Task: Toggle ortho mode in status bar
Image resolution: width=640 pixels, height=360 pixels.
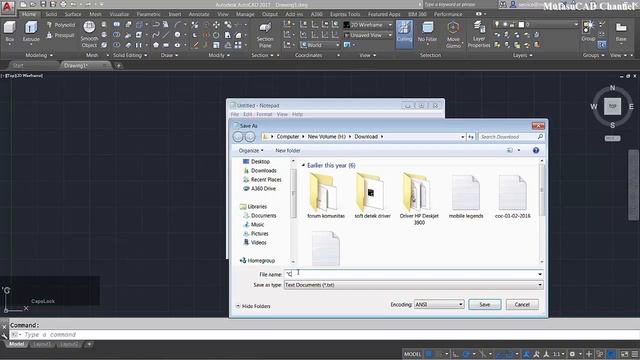Action: click(456, 354)
